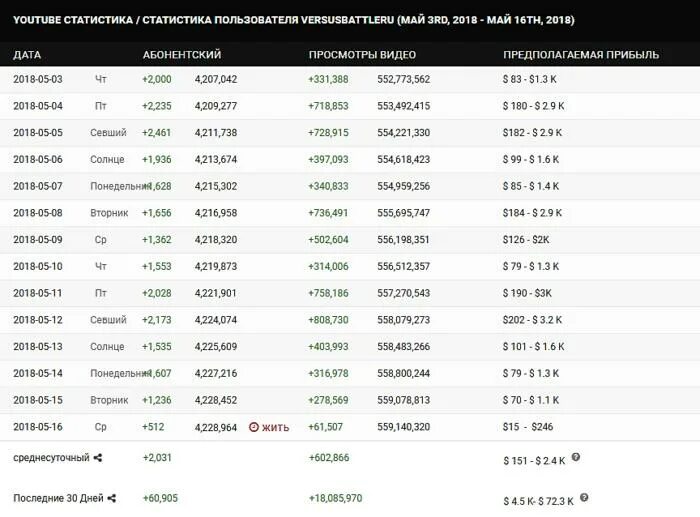
Task: Click Последние 30 Дней label
Action: (58, 498)
